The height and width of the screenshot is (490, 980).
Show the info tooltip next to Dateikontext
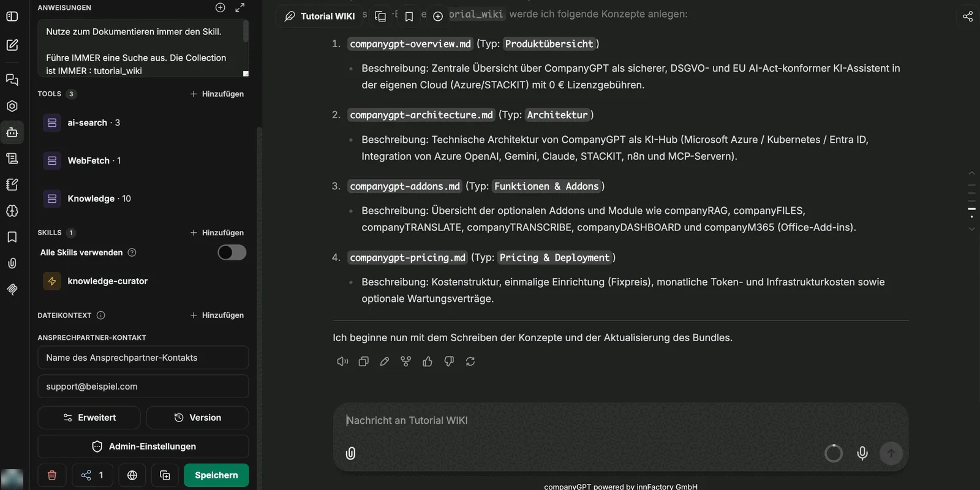point(101,315)
